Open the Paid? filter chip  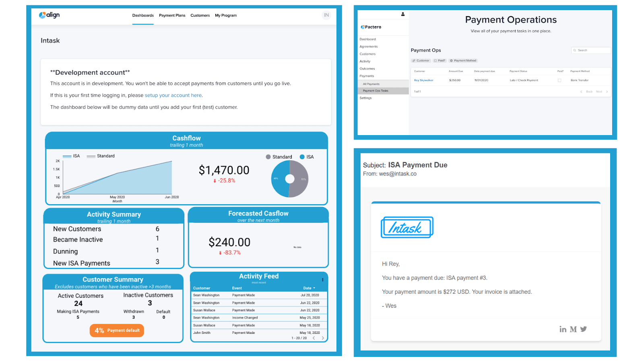(x=440, y=61)
